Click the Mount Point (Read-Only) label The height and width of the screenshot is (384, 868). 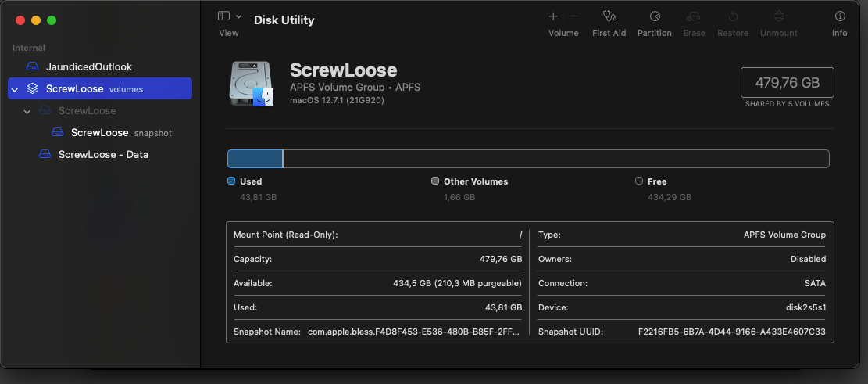[x=286, y=235]
